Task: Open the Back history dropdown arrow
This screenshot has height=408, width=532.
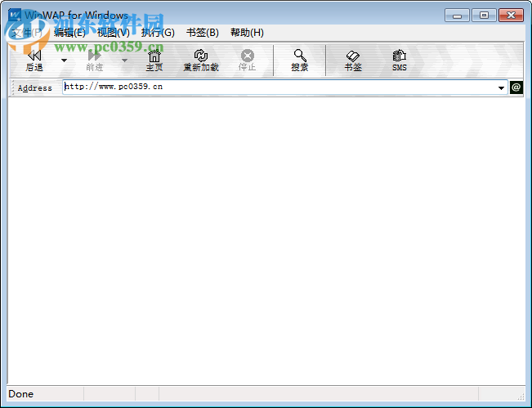Action: coord(64,61)
